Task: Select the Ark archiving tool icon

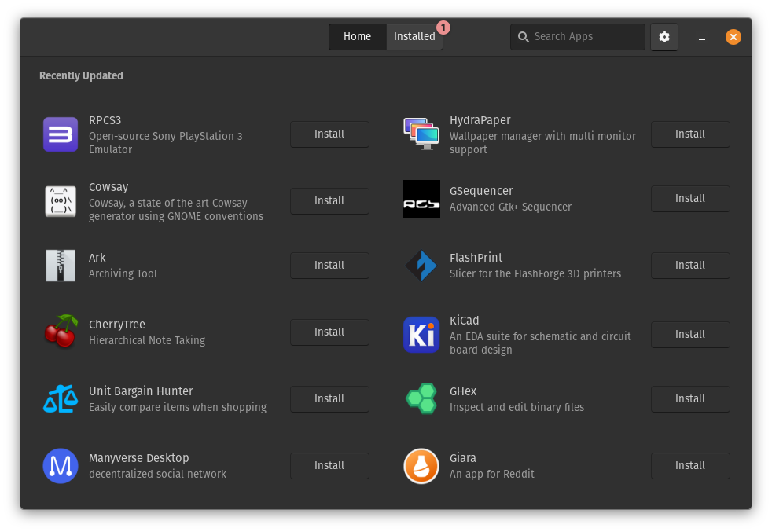Action: (61, 266)
